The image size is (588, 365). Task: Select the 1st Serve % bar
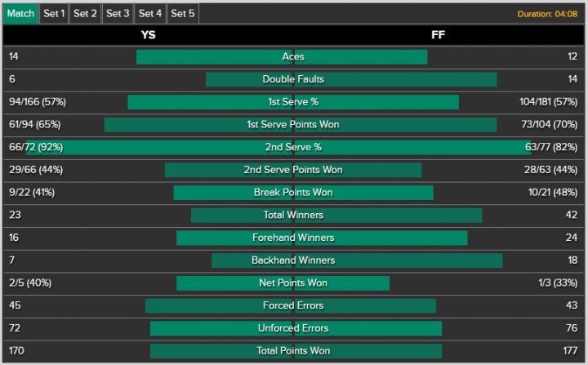(293, 102)
